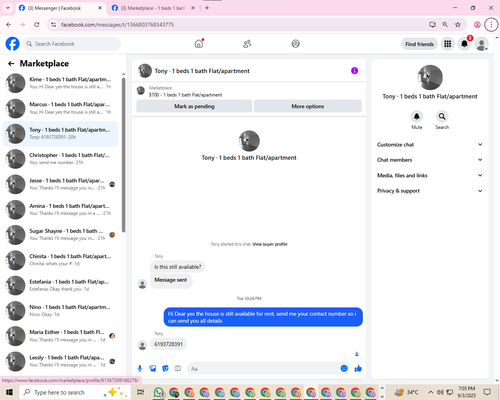The image size is (500, 400).
Task: Open a new browser tab
Action: pos(207,8)
